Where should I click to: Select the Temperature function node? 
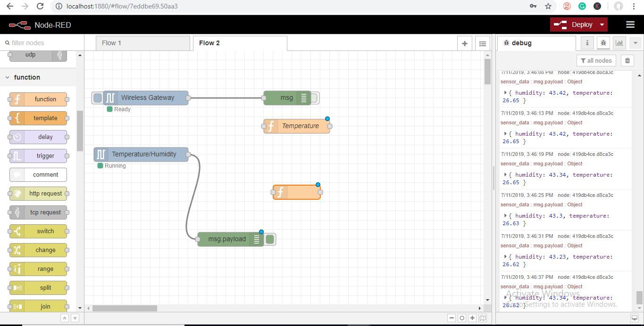tap(297, 126)
